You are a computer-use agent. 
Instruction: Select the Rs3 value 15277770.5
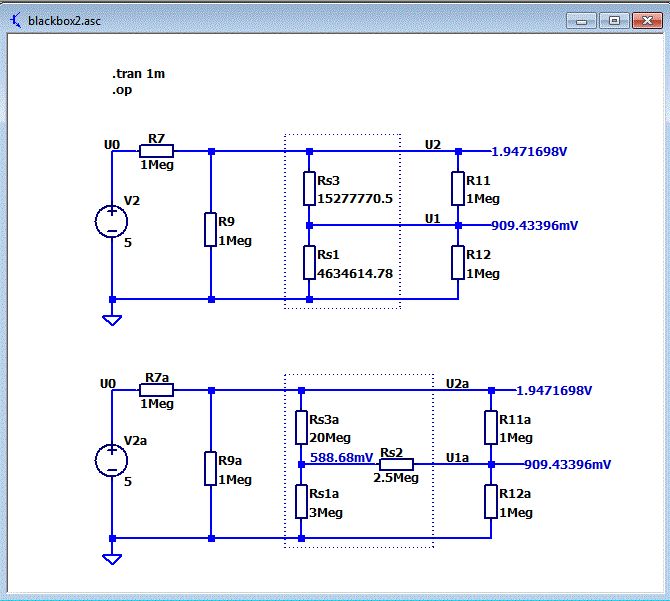coord(355,199)
